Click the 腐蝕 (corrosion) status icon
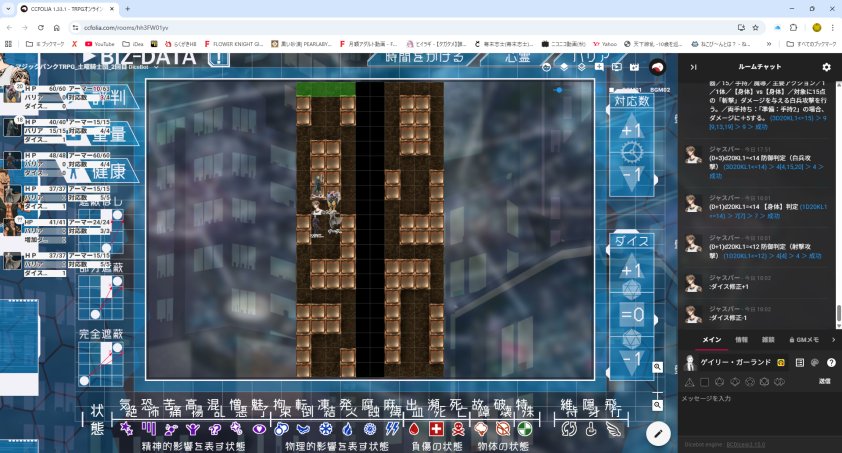Screen dimensions: 842x453 point(369,429)
